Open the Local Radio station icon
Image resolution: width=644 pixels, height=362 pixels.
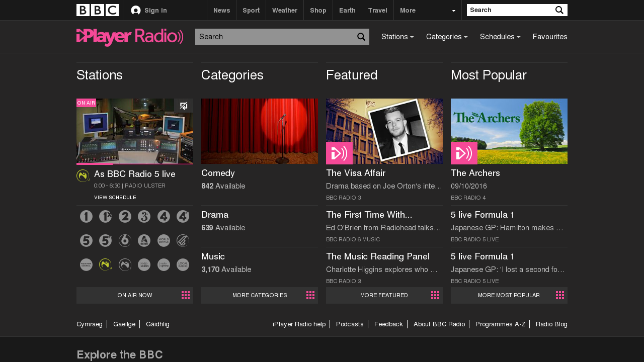(183, 264)
